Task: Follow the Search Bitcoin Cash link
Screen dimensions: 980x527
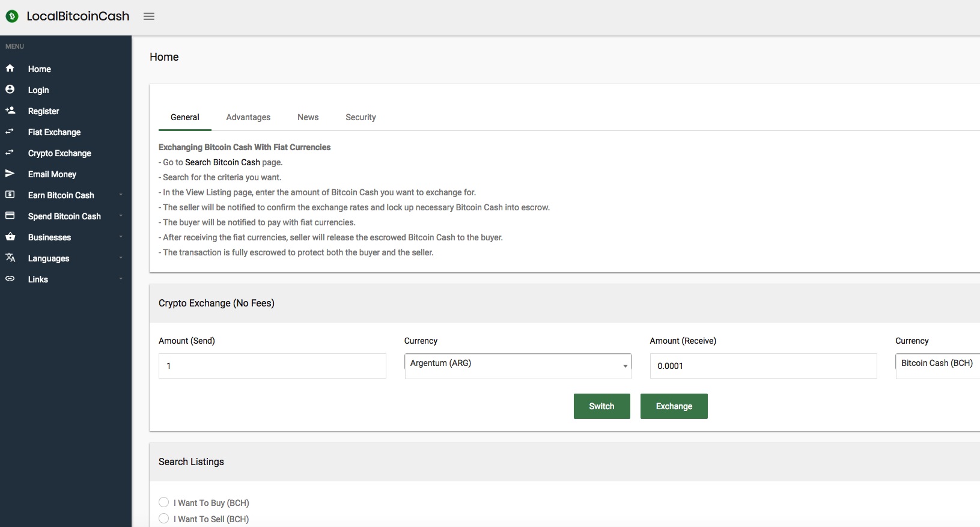Action: pyautogui.click(x=222, y=162)
